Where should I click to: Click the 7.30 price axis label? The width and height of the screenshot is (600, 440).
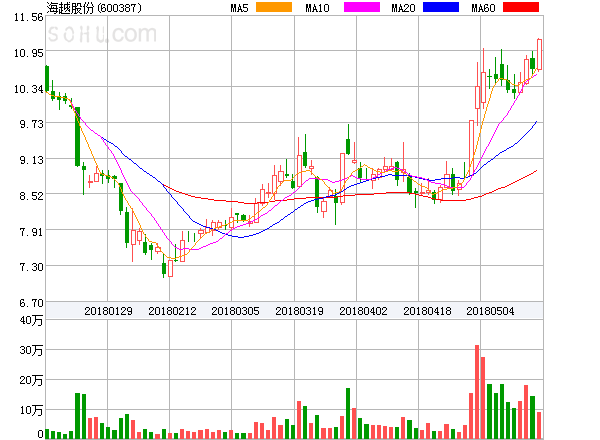(31, 267)
